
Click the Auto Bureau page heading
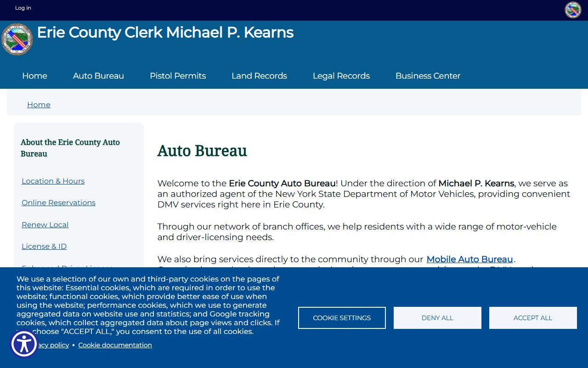(202, 151)
